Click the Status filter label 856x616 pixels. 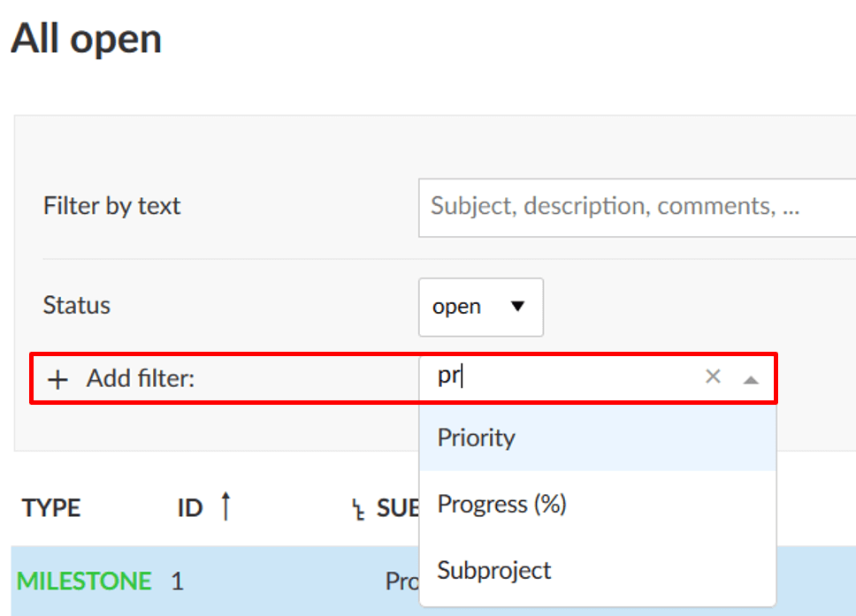click(77, 306)
